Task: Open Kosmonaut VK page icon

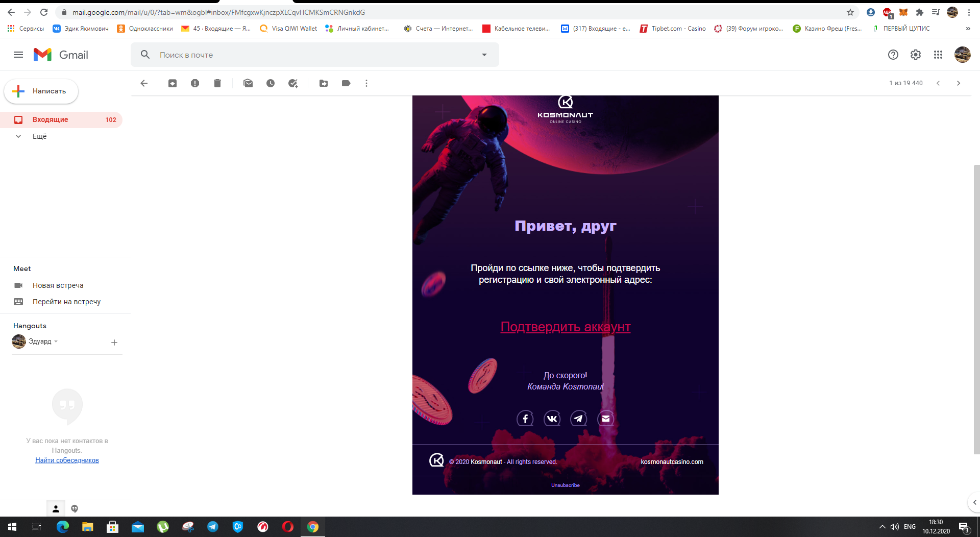Action: tap(552, 419)
